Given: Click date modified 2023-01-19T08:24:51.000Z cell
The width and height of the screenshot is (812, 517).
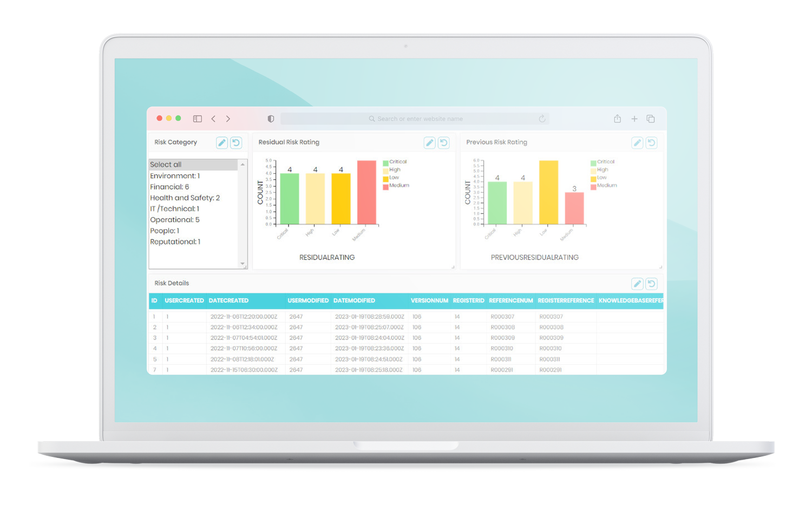Looking at the screenshot, I should coord(369,359).
